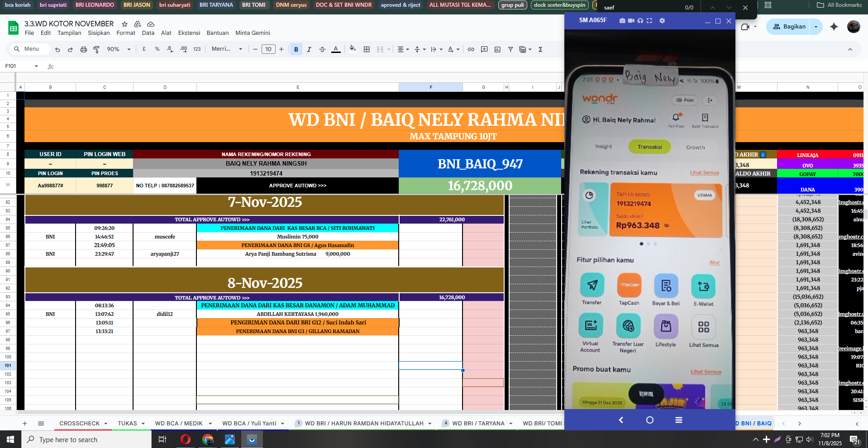Open the File menu
The height and width of the screenshot is (448, 868).
[x=29, y=33]
